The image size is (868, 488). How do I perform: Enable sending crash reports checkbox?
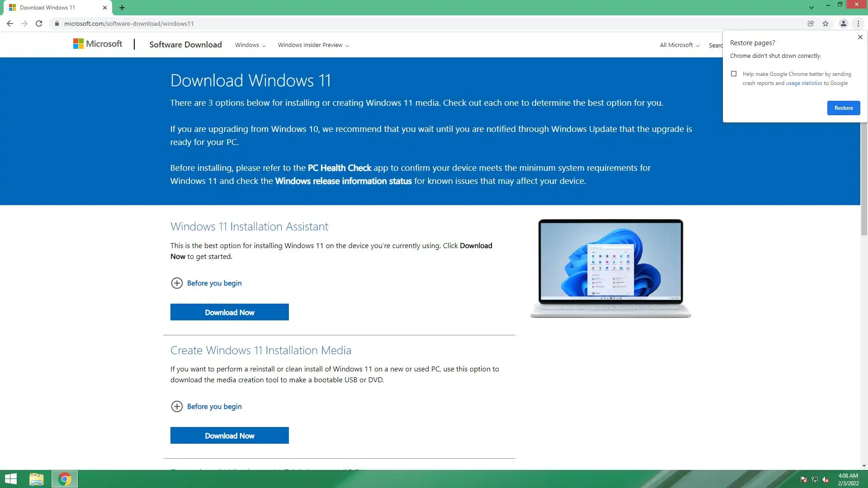(x=734, y=74)
